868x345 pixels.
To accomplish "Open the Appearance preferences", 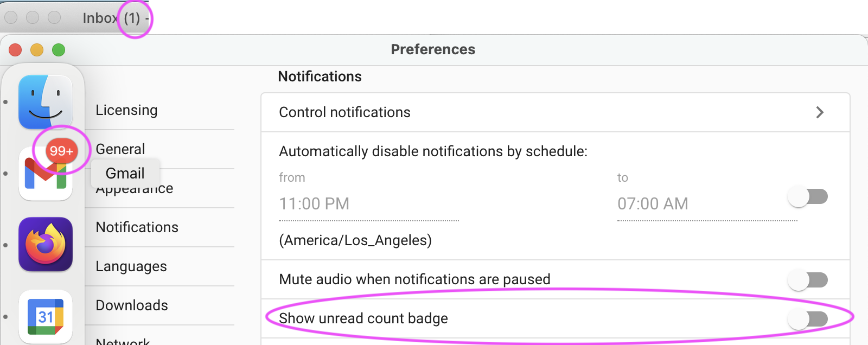I will (134, 188).
